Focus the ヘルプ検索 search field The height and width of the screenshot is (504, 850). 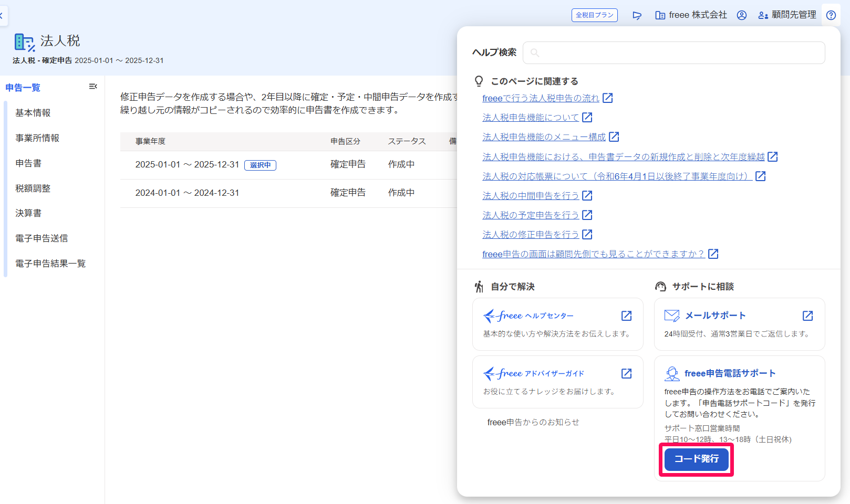(674, 52)
